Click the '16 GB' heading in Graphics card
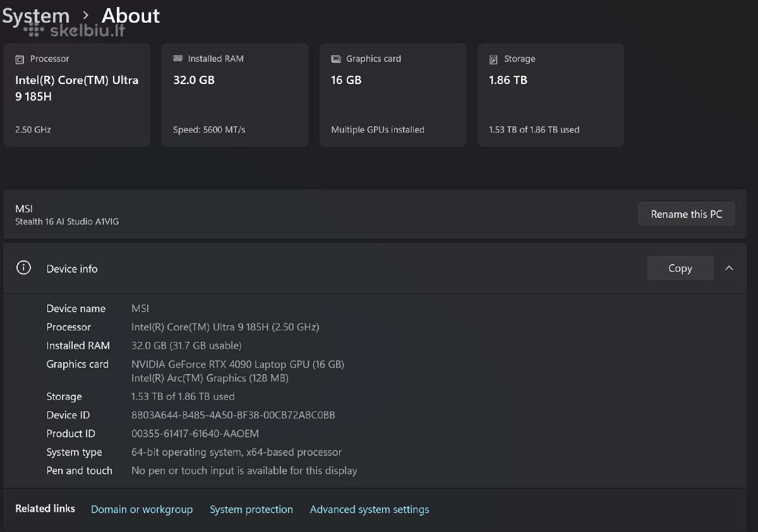The width and height of the screenshot is (758, 532). pyautogui.click(x=346, y=80)
